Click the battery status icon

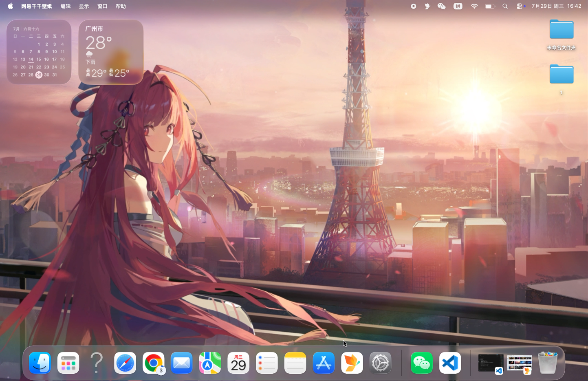pos(490,6)
